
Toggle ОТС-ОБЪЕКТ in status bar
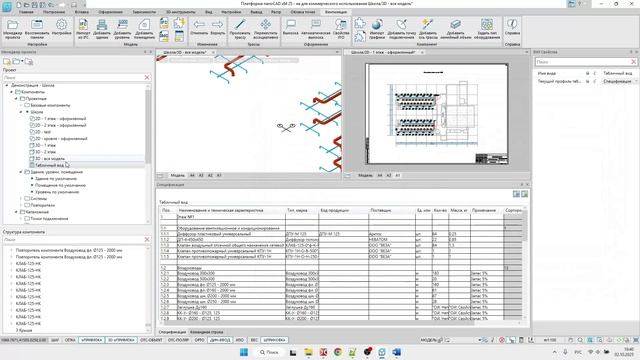coord(151,340)
